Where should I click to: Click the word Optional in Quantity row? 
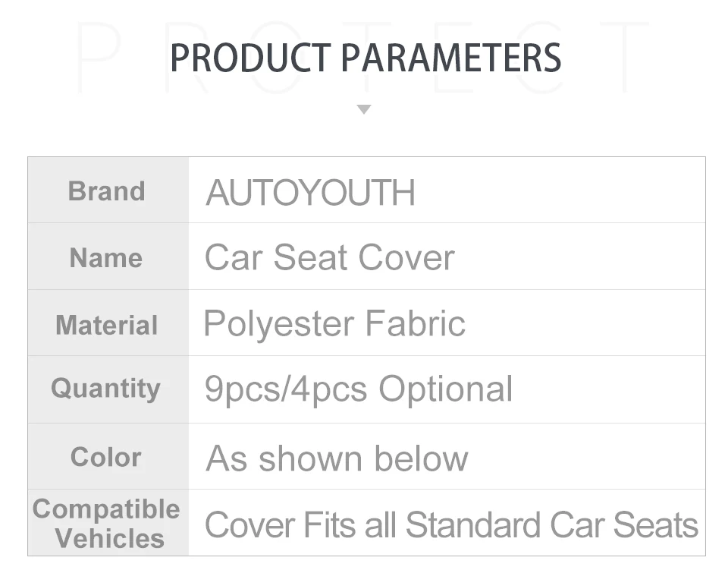pyautogui.click(x=446, y=389)
